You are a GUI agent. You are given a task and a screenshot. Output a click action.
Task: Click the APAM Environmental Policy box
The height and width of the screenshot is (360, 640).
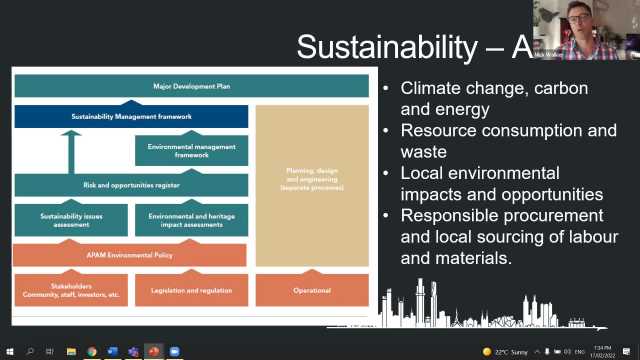point(129,255)
